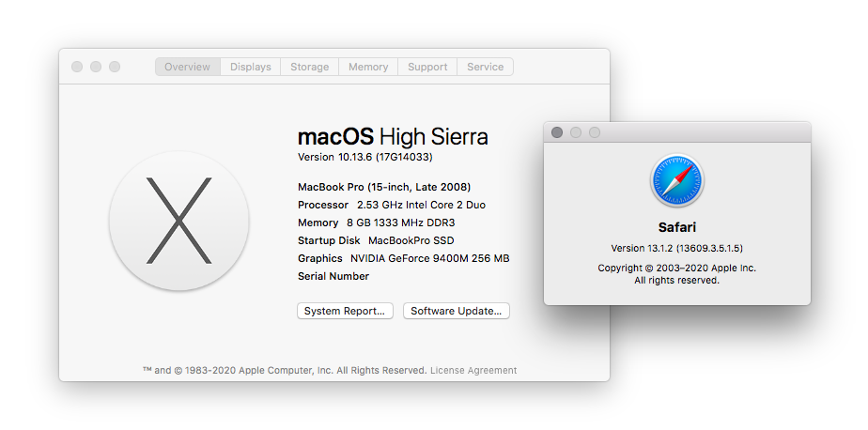Click the 1983-2020 Apple Computer copyright text
868x430 pixels.
pyautogui.click(x=285, y=370)
